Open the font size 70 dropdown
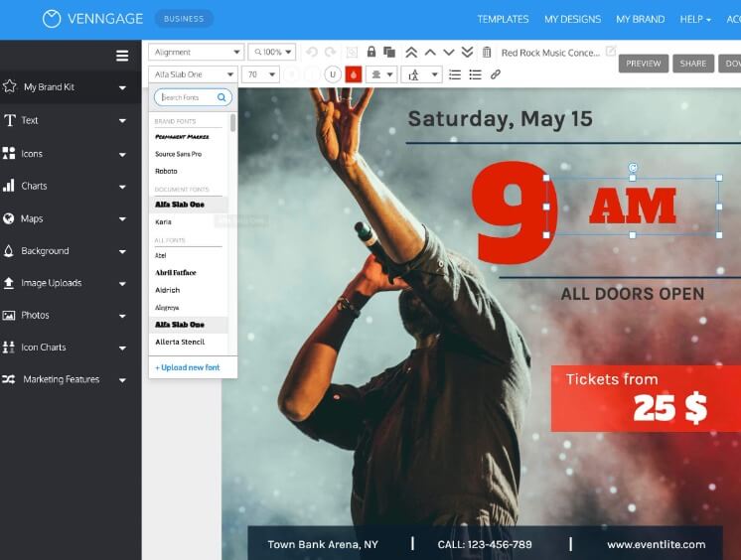The width and height of the screenshot is (741, 560). 261,74
